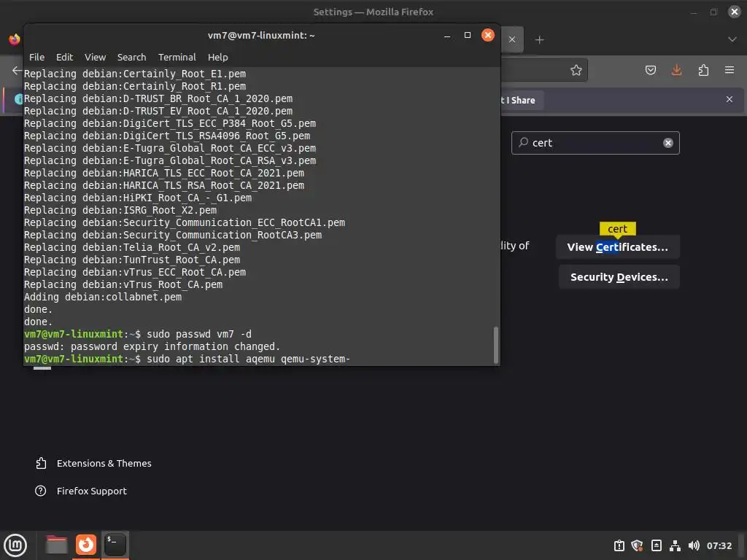747x560 pixels.
Task: Click 'passwd: password expiry information changed.' line
Action: pyautogui.click(x=152, y=346)
